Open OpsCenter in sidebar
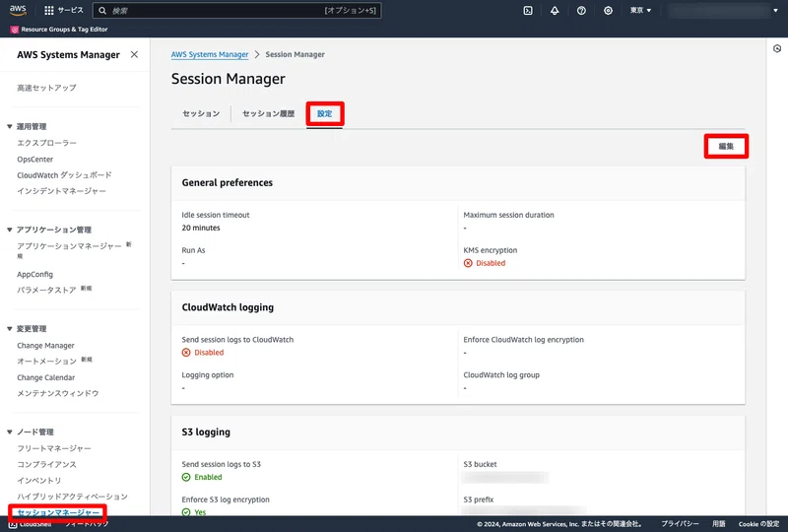 [35, 160]
